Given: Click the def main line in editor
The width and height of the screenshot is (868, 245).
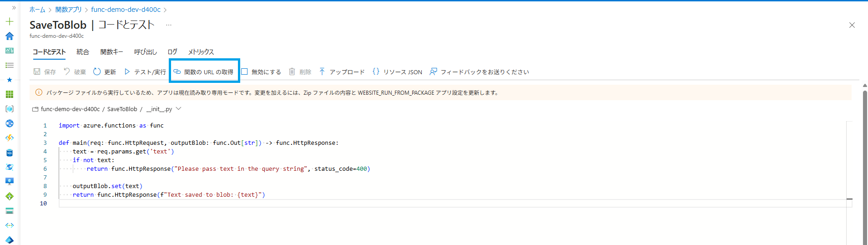Looking at the screenshot, I should (198, 143).
